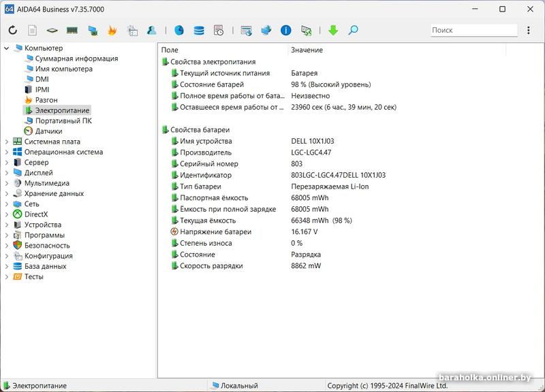
Task: Click the Свойства батареи group header
Action: tap(200, 130)
